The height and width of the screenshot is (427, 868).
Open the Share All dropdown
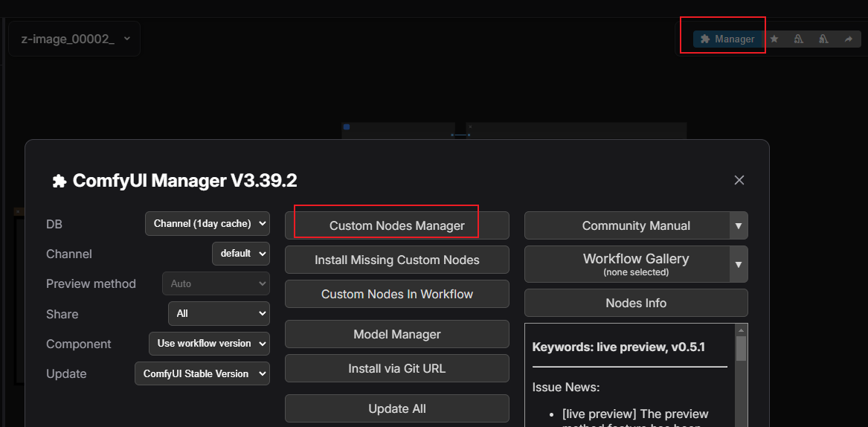pos(219,313)
